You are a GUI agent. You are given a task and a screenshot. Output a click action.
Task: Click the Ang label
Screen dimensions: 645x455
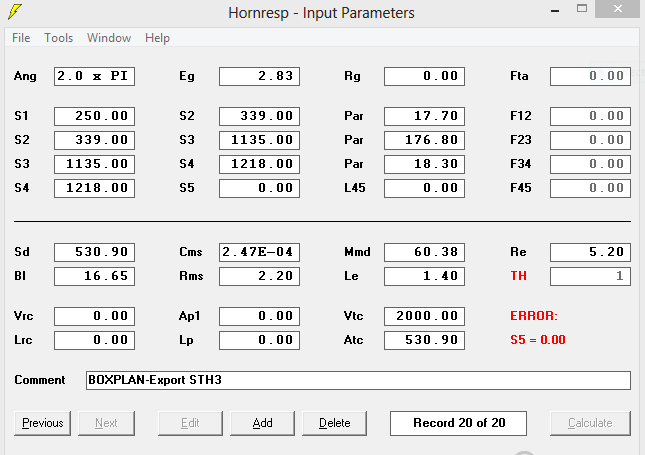coord(25,77)
